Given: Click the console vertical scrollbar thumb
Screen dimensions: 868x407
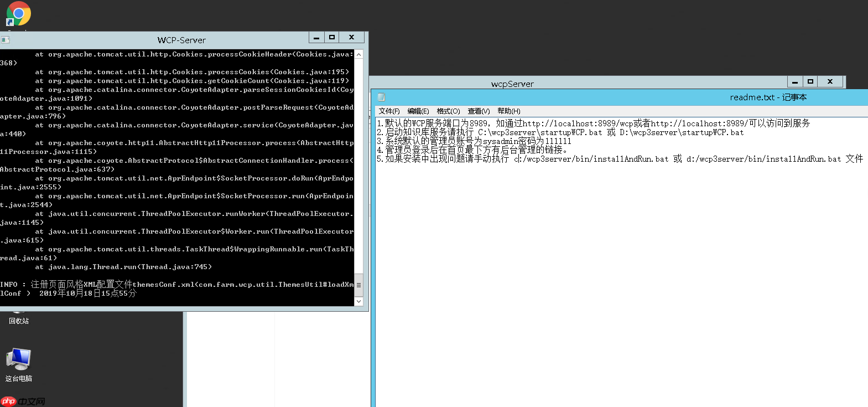Looking at the screenshot, I should pos(358,285).
